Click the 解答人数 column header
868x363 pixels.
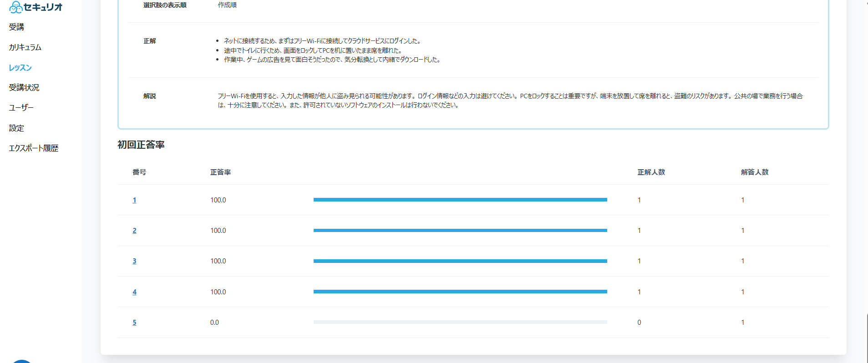[754, 172]
